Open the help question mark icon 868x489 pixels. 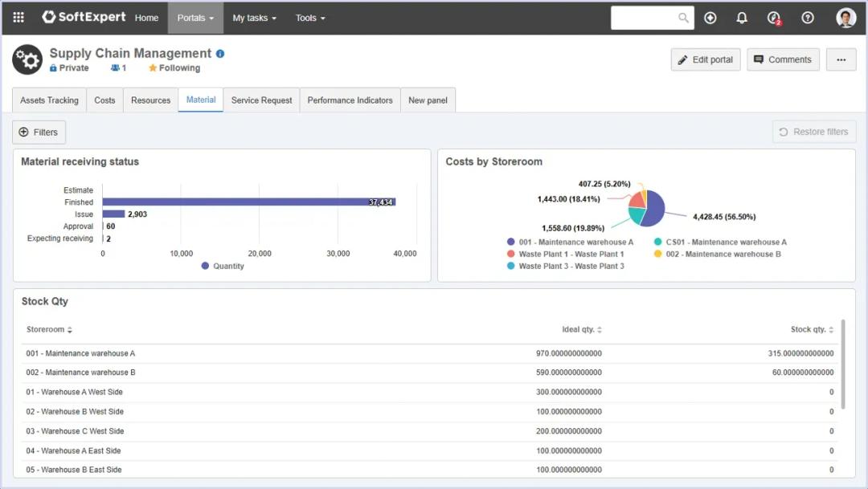pos(808,18)
